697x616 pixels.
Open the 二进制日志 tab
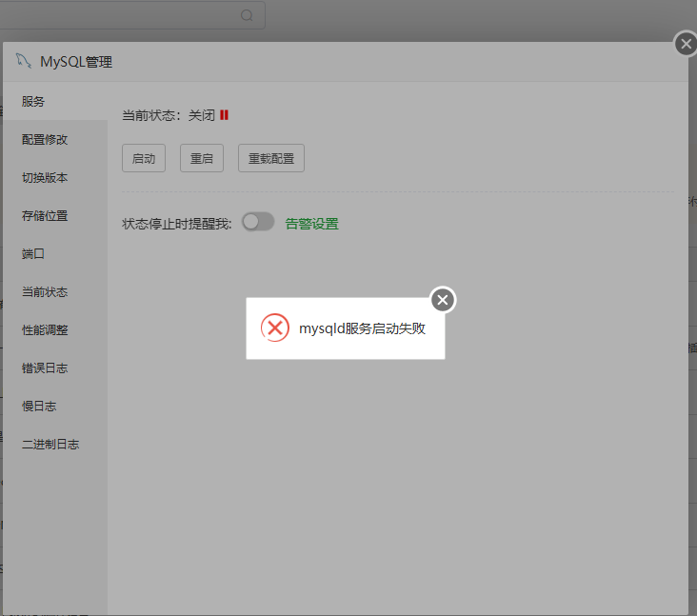pyautogui.click(x=55, y=444)
